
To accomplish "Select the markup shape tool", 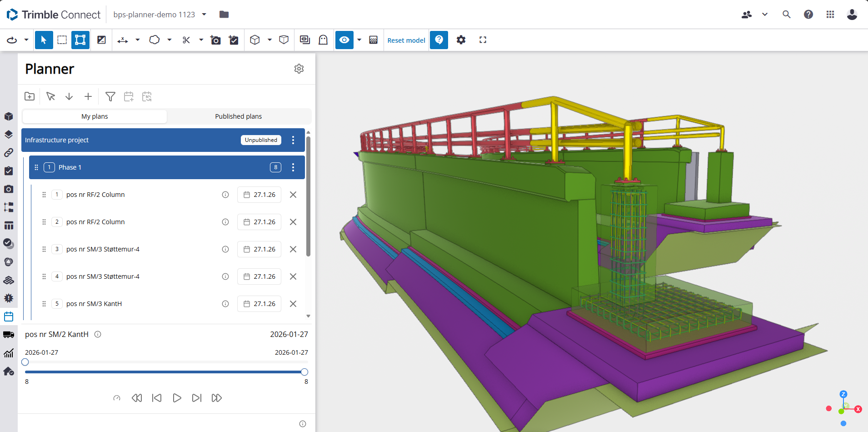I will pyautogui.click(x=155, y=40).
